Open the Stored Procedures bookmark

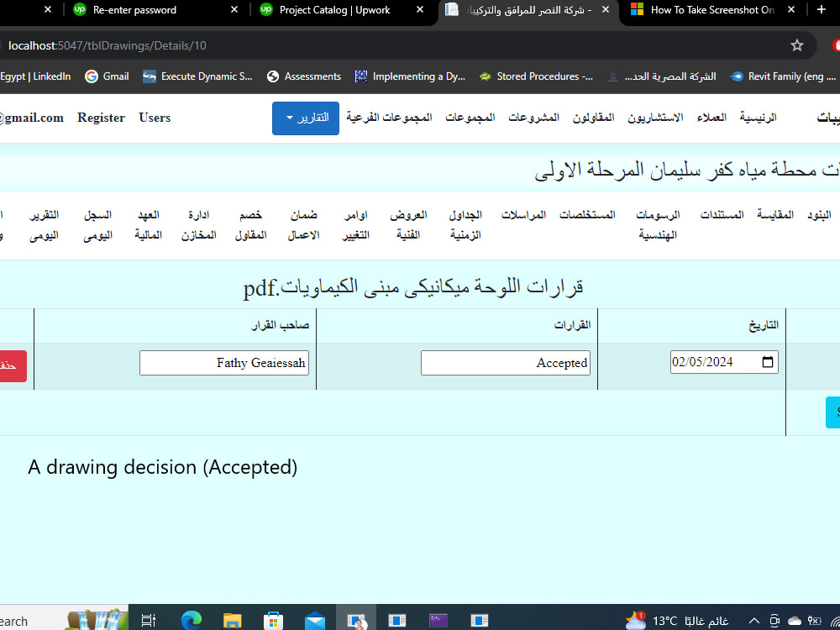[x=536, y=76]
